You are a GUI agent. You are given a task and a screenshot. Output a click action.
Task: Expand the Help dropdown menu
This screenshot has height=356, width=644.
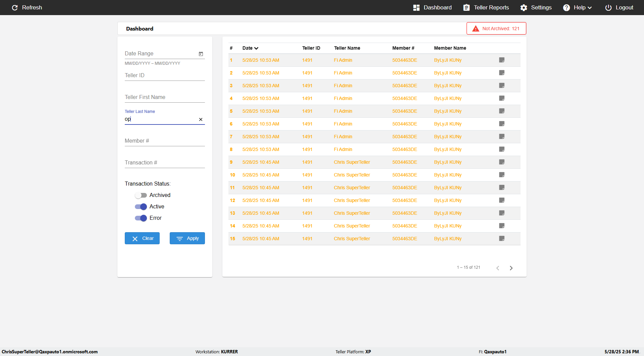point(577,7)
